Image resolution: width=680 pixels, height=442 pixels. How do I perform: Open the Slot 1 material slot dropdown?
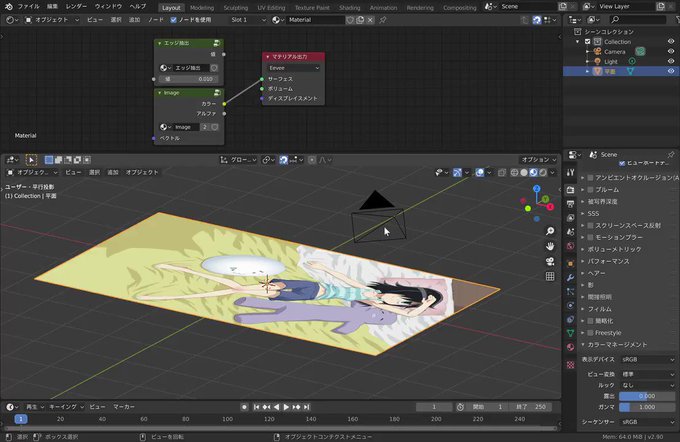coord(248,20)
